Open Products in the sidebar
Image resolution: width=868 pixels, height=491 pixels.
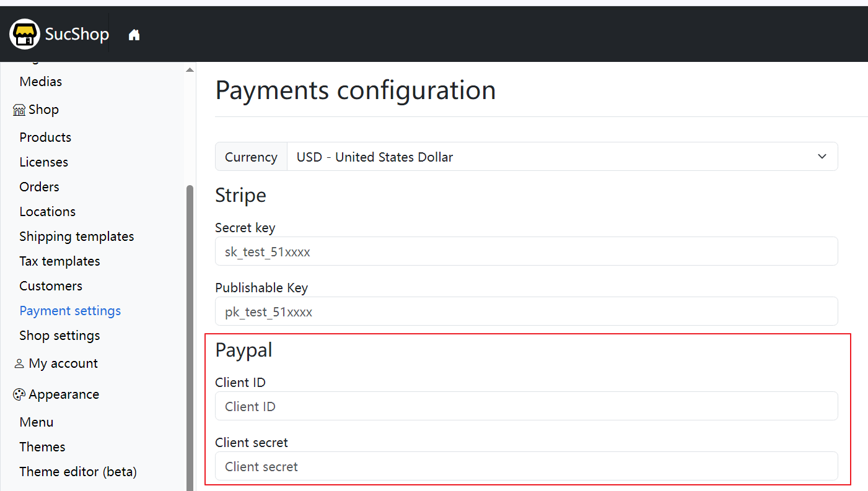[45, 137]
